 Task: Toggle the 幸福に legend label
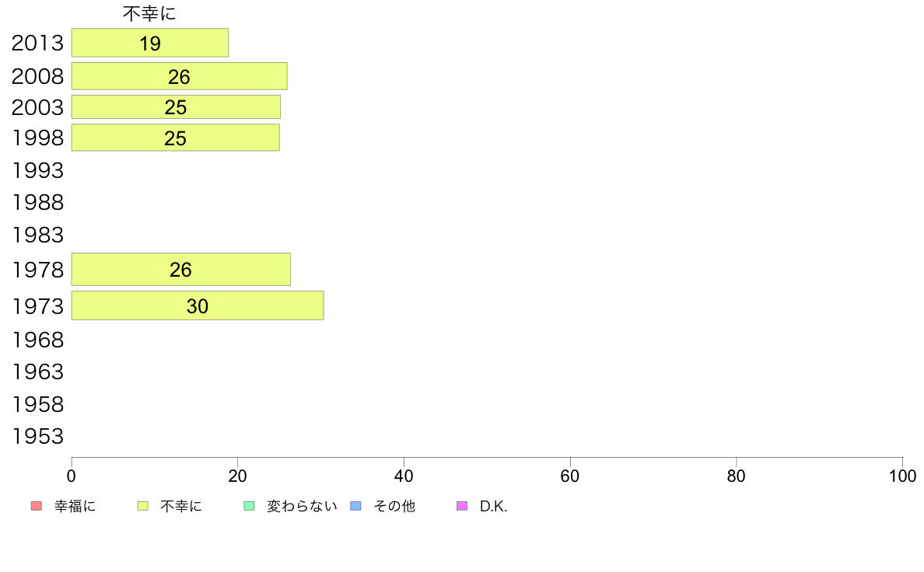tap(75, 506)
